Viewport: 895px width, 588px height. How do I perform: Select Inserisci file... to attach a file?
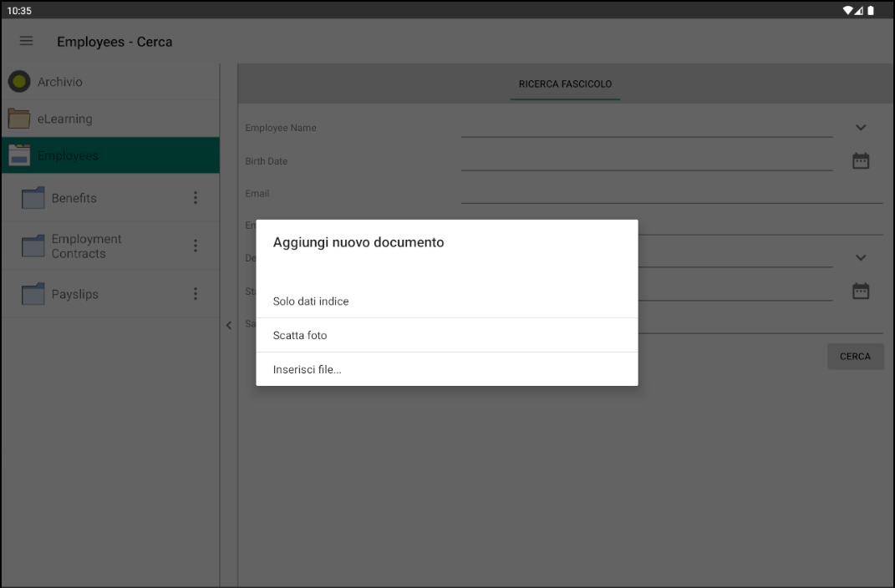pos(306,369)
